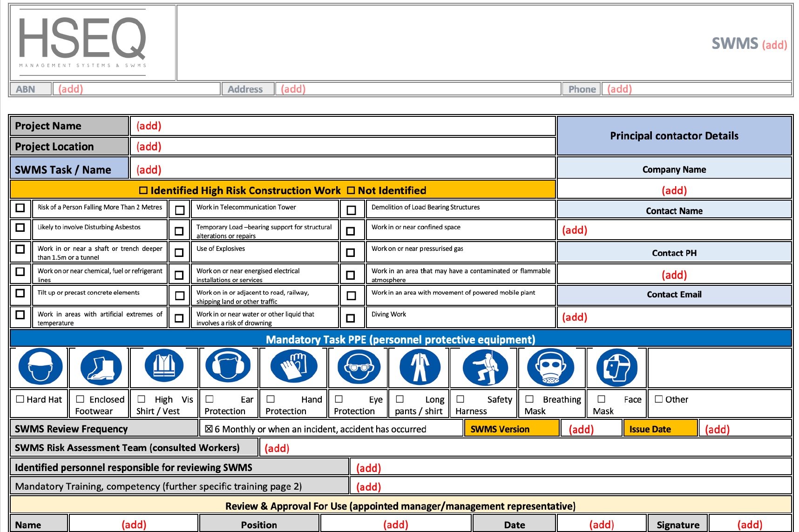Click the approval Date (add) field

[x=602, y=525]
